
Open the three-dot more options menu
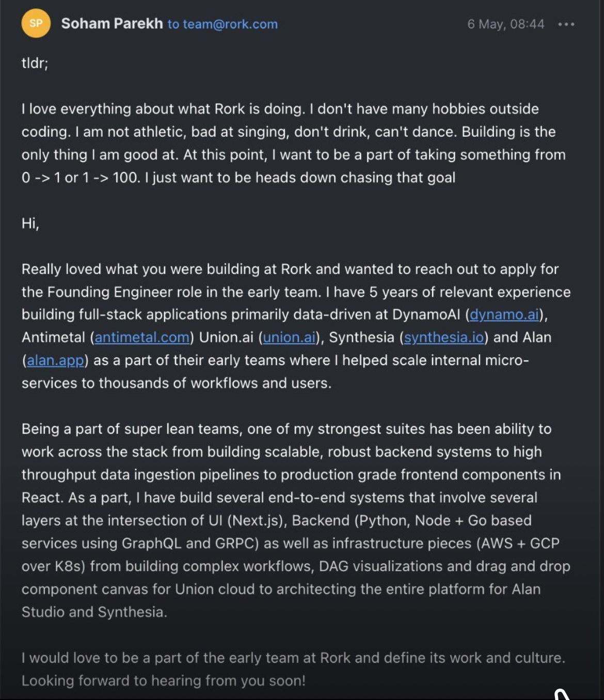(x=566, y=24)
